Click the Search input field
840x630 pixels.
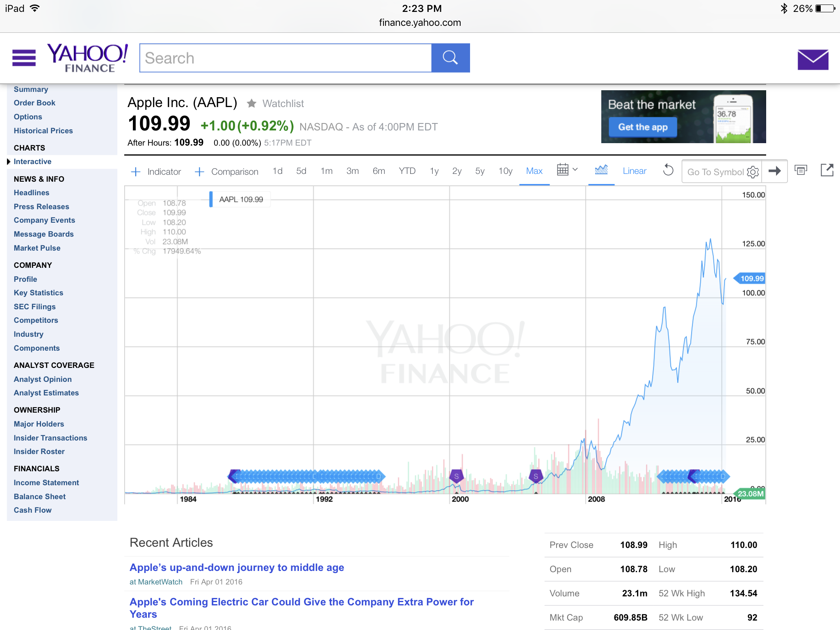[286, 58]
